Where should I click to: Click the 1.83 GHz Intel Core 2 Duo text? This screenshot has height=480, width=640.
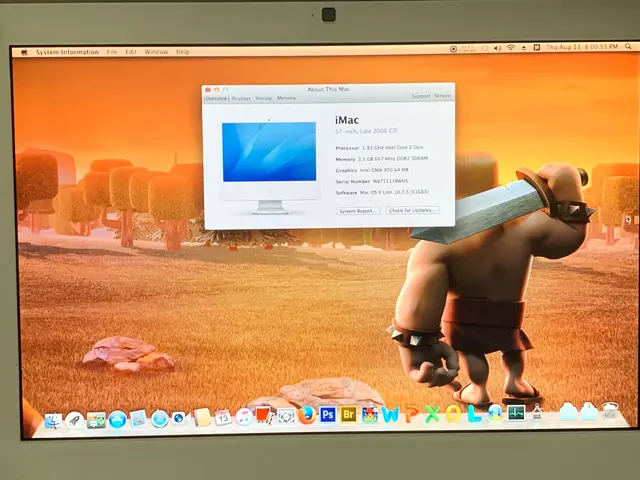click(x=393, y=147)
